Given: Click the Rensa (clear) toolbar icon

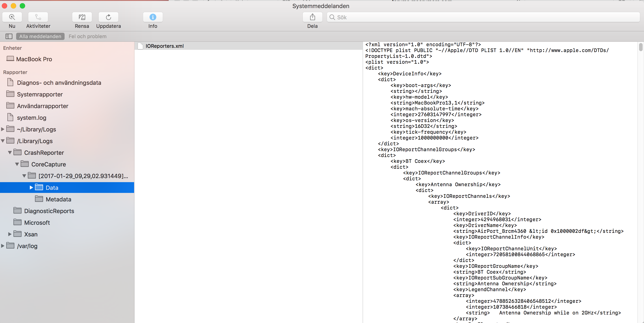Looking at the screenshot, I should 82,17.
